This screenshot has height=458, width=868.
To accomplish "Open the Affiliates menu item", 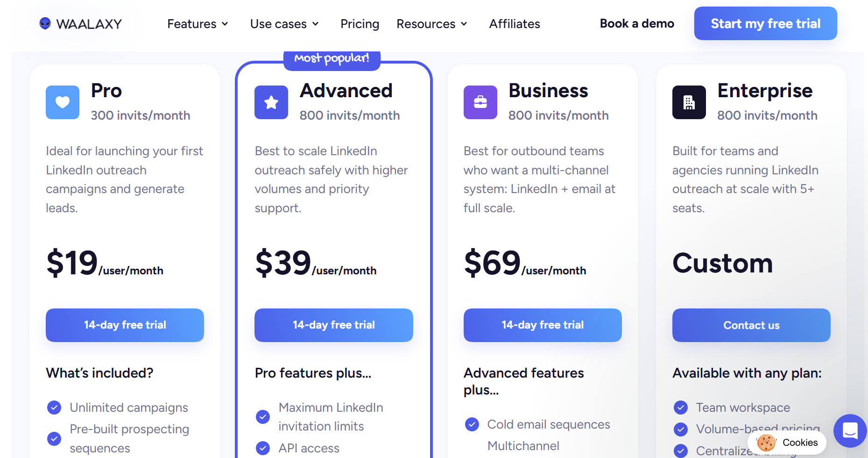I will tap(515, 24).
